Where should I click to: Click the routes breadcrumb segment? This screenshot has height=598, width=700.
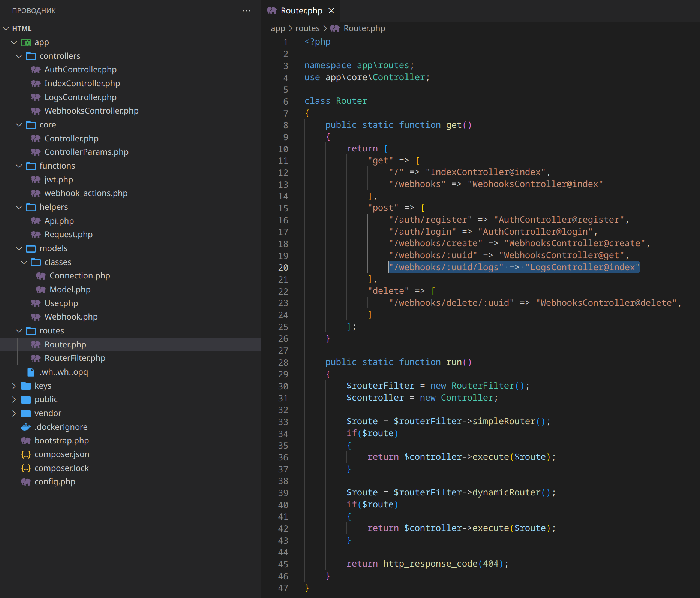point(307,28)
